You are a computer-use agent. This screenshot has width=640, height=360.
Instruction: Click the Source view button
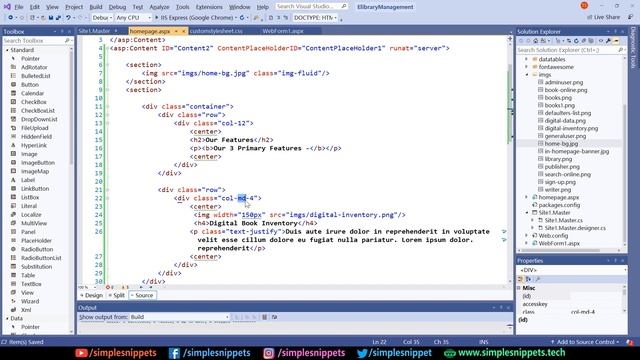(x=142, y=295)
